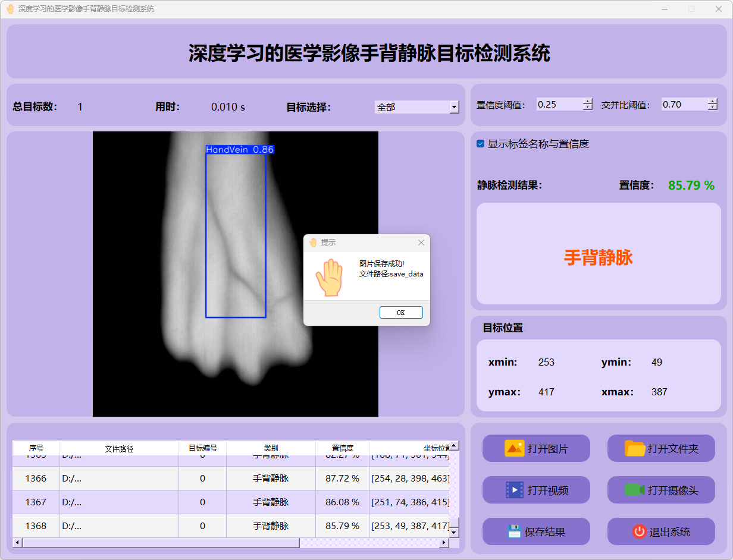Toggle 显示标签名称与置信度 checkbox
733x560 pixels.
click(x=481, y=144)
